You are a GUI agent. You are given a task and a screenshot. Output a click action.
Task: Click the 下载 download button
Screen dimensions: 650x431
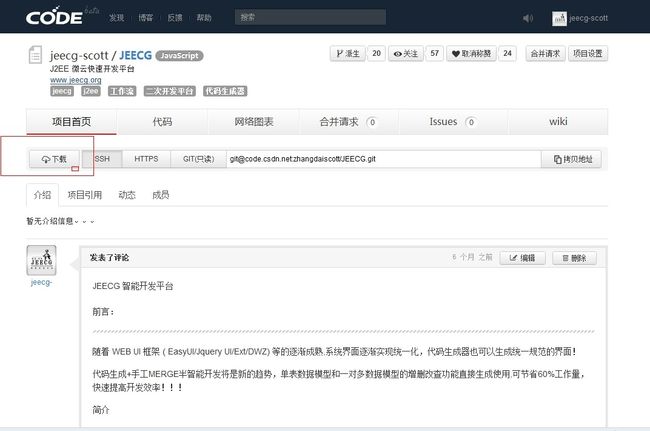pos(54,159)
